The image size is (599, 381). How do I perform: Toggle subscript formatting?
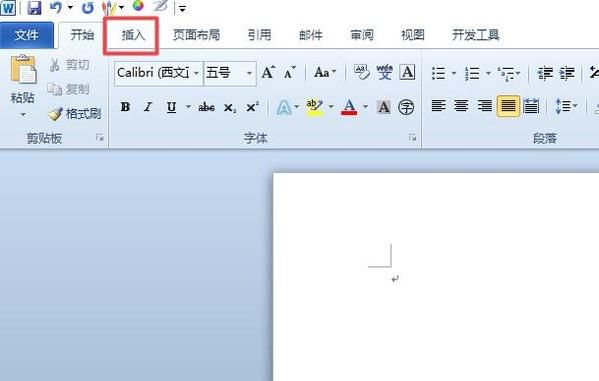230,108
